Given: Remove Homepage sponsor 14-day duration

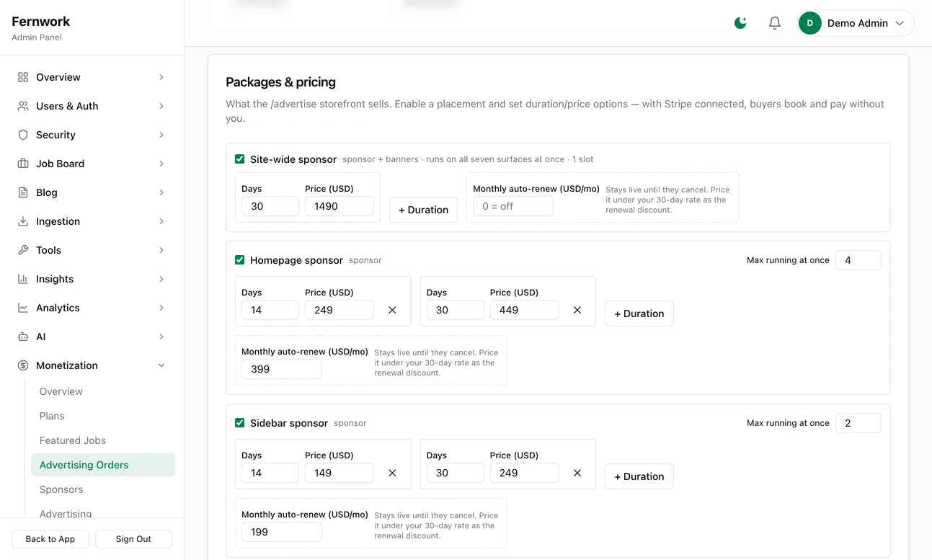Looking at the screenshot, I should pos(393,310).
